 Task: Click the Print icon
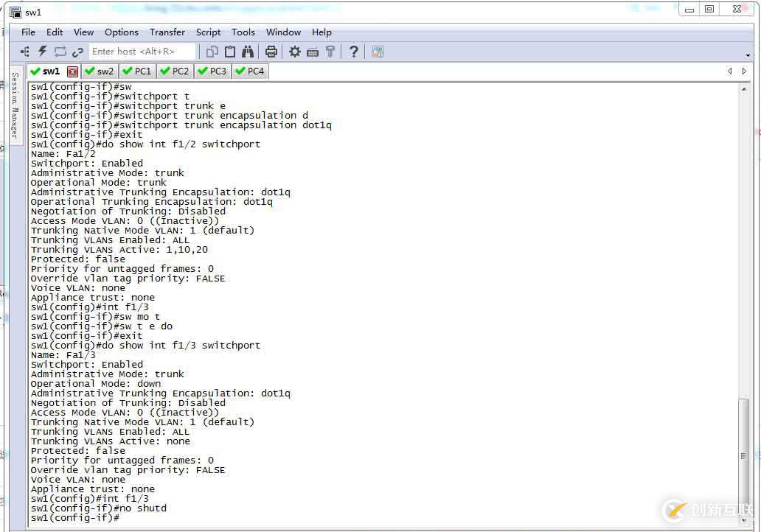pyautogui.click(x=271, y=52)
